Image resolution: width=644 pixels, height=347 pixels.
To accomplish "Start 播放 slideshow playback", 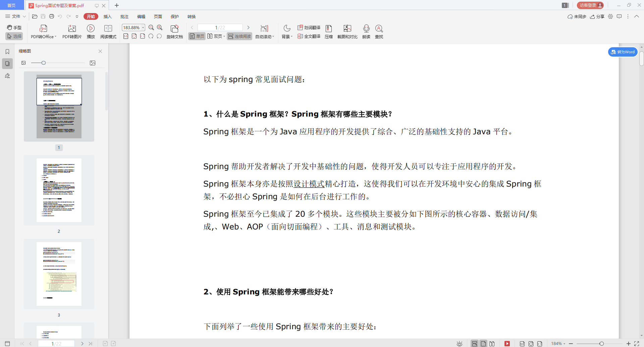I will click(x=91, y=31).
